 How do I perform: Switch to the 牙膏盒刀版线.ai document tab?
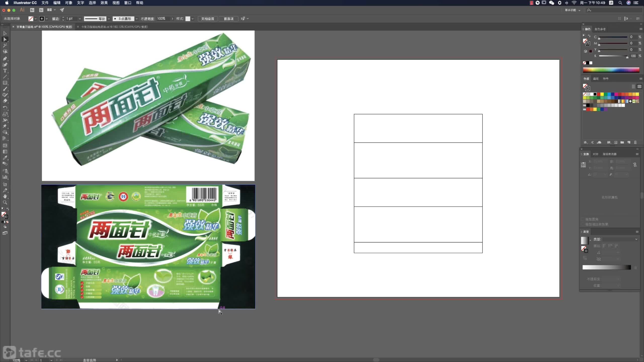click(x=44, y=27)
